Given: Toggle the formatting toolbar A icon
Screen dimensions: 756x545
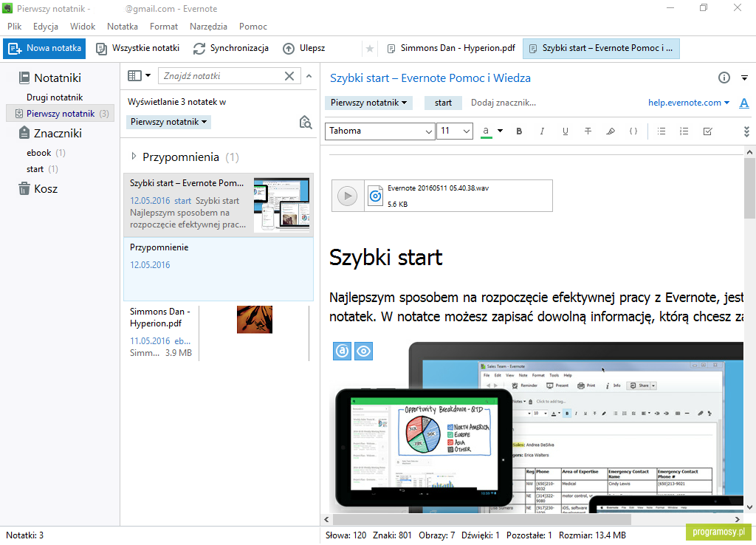Looking at the screenshot, I should pos(744,103).
